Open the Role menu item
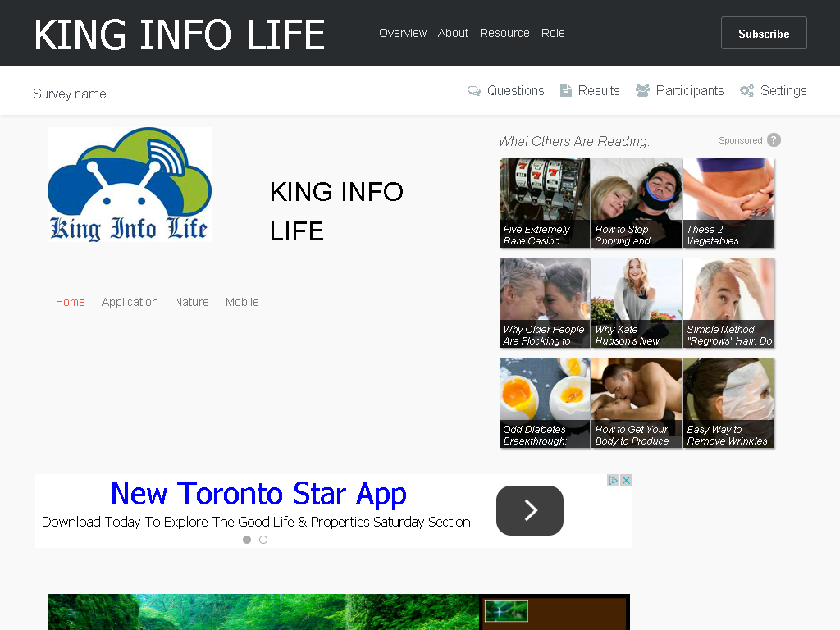 pyautogui.click(x=553, y=33)
